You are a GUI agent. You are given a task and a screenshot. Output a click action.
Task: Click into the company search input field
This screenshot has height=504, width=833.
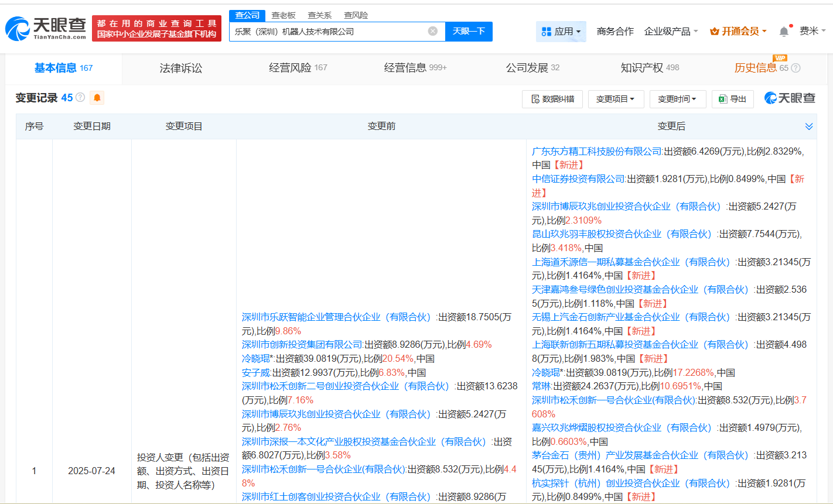pos(328,31)
